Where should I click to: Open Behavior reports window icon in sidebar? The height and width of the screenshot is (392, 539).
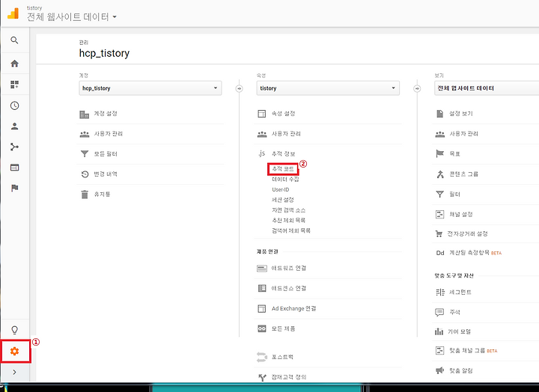(x=14, y=168)
